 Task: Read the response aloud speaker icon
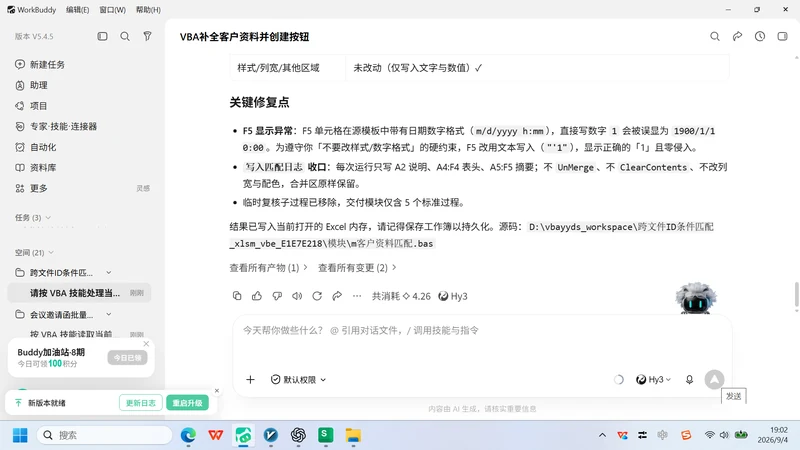pos(297,296)
